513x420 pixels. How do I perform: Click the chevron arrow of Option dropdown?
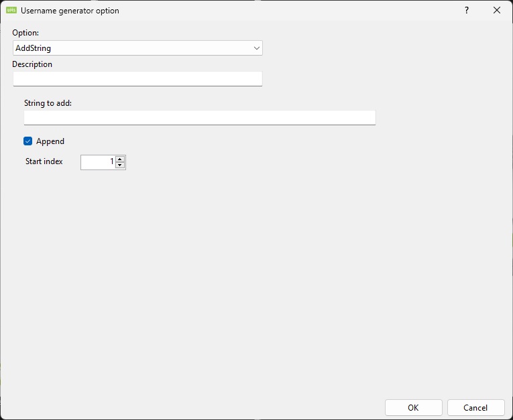pyautogui.click(x=256, y=48)
